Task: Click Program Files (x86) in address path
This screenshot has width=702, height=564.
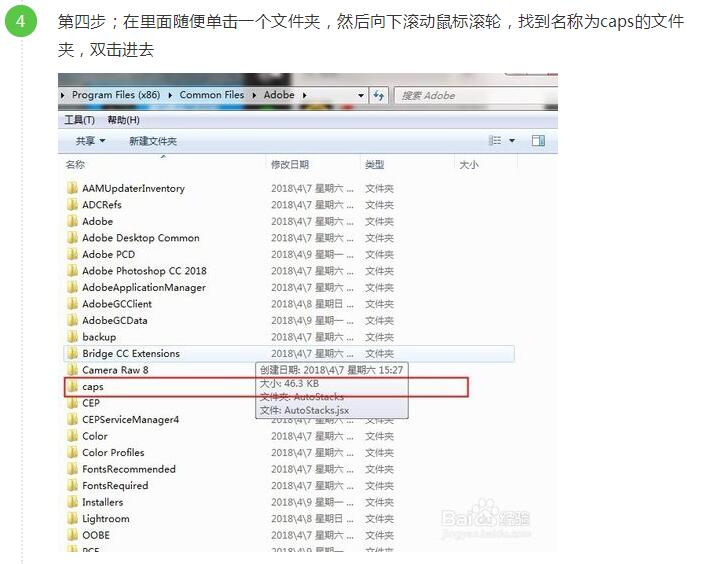Action: 116,95
